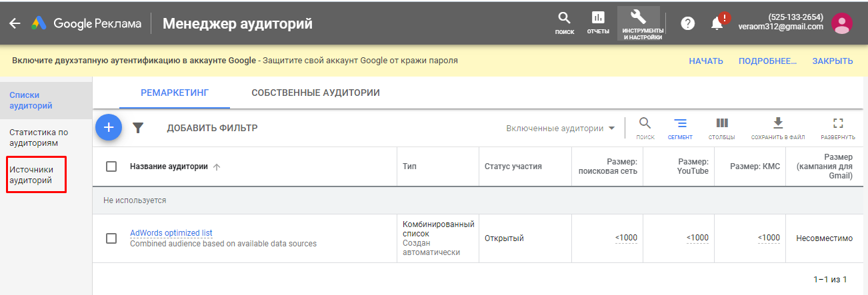The image size is (868, 295).
Task: Click the blue plus add audience button
Action: [109, 127]
